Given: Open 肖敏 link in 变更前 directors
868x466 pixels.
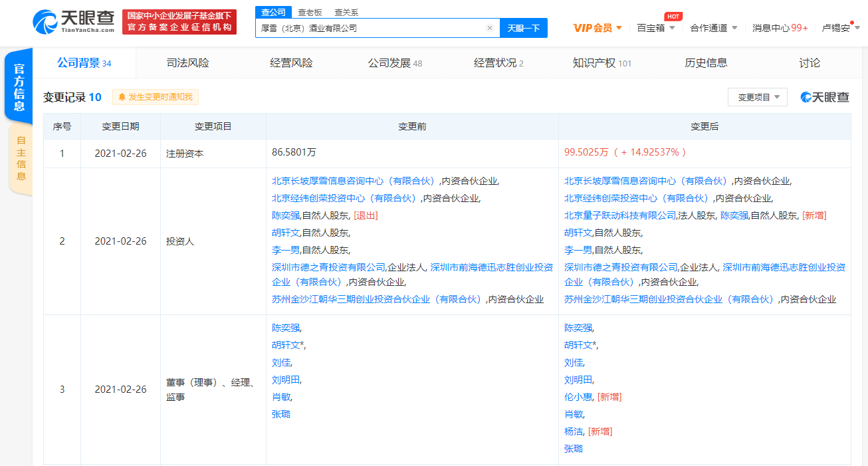Looking at the screenshot, I should [281, 397].
